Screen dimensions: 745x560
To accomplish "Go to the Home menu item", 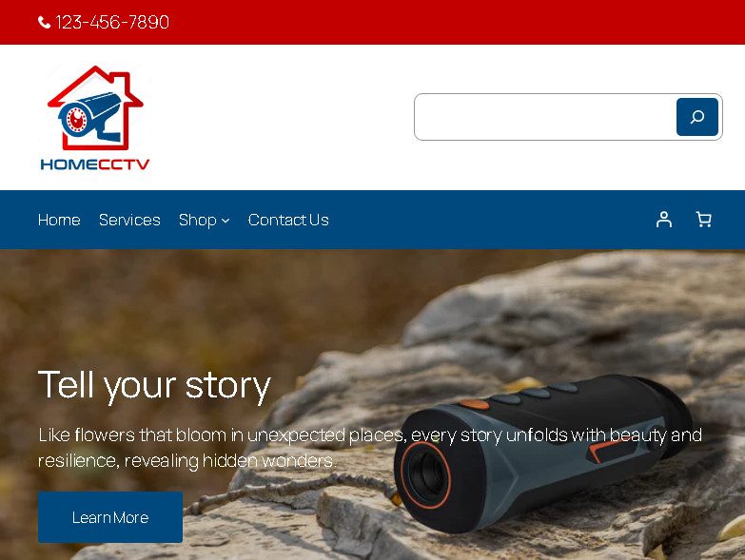I will pos(59,220).
